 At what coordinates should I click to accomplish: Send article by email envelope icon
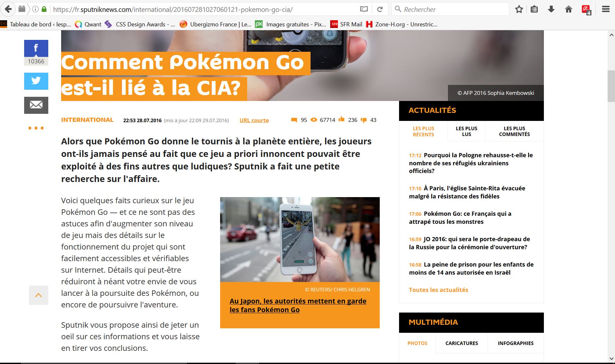[36, 105]
